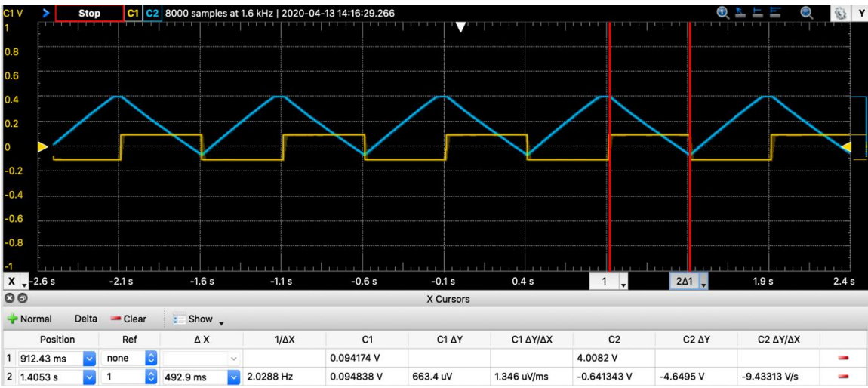Open the 912.43 ms position dropdown

pyautogui.click(x=89, y=358)
